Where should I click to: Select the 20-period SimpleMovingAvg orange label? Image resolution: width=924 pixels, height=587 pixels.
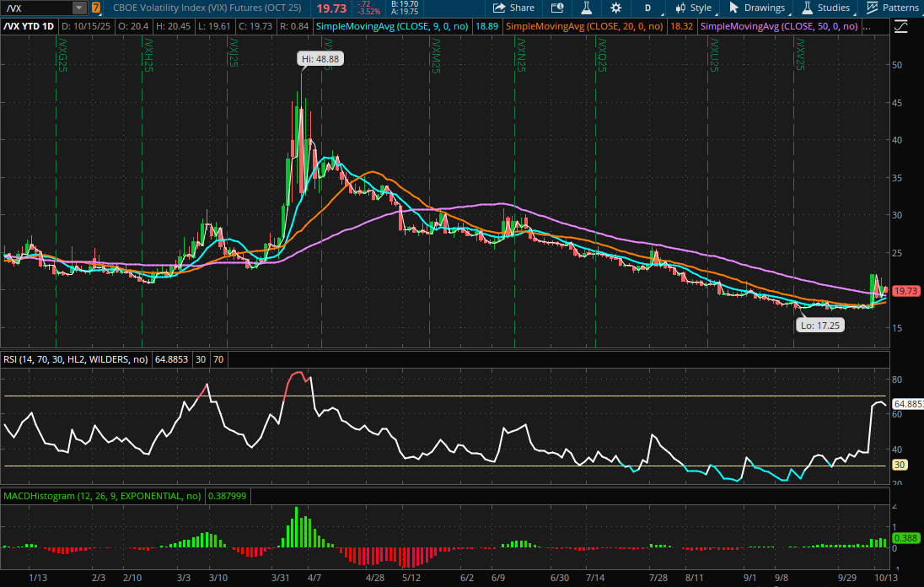click(x=584, y=26)
